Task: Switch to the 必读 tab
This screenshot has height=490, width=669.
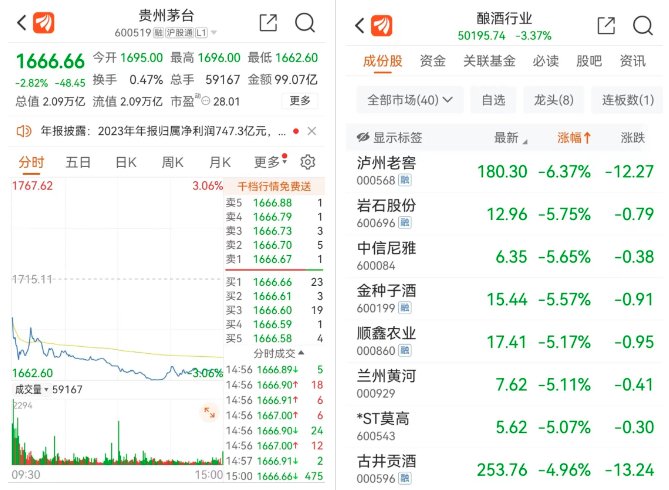Action: (x=546, y=61)
